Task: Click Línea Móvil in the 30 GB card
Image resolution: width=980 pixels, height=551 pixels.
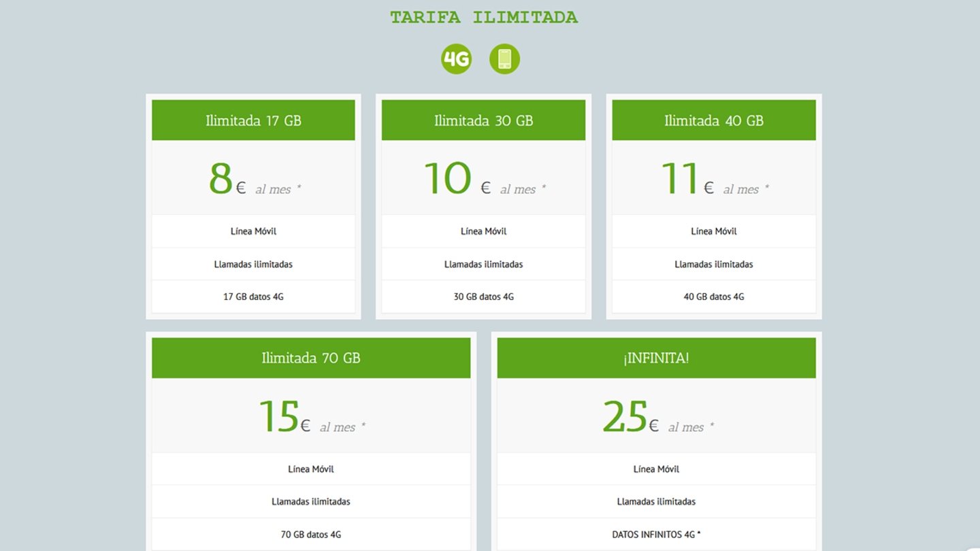Action: 483,231
